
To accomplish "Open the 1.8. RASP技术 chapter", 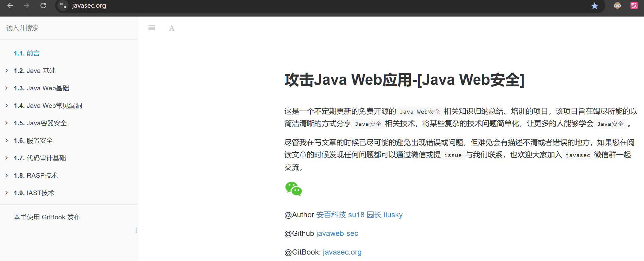I will tap(36, 176).
